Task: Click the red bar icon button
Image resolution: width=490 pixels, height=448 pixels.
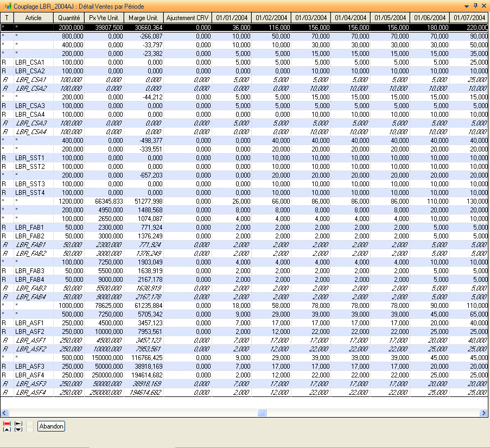Action: point(7,423)
